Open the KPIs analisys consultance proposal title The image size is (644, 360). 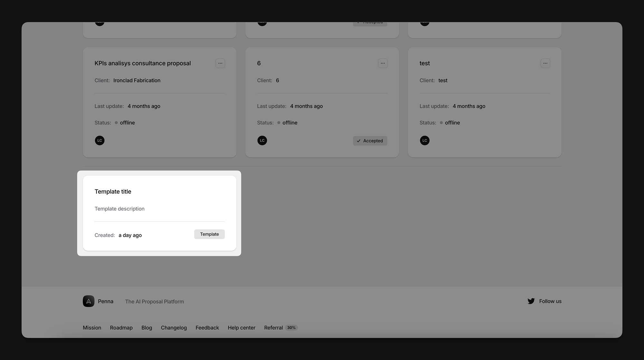tap(143, 63)
